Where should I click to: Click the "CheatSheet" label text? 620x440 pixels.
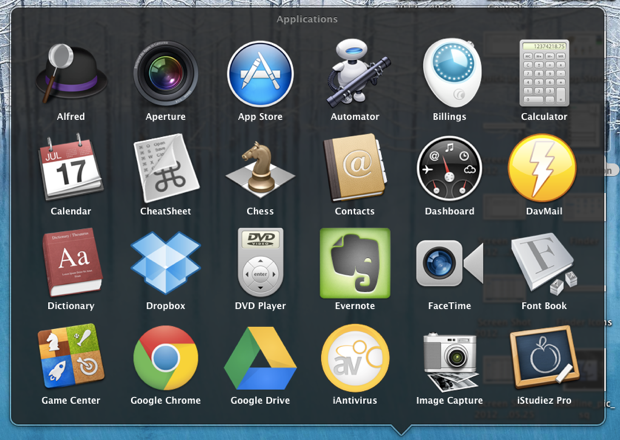pyautogui.click(x=165, y=211)
